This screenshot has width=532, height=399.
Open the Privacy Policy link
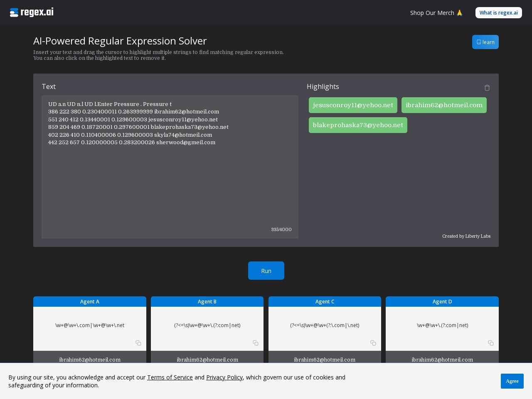[x=224, y=377]
